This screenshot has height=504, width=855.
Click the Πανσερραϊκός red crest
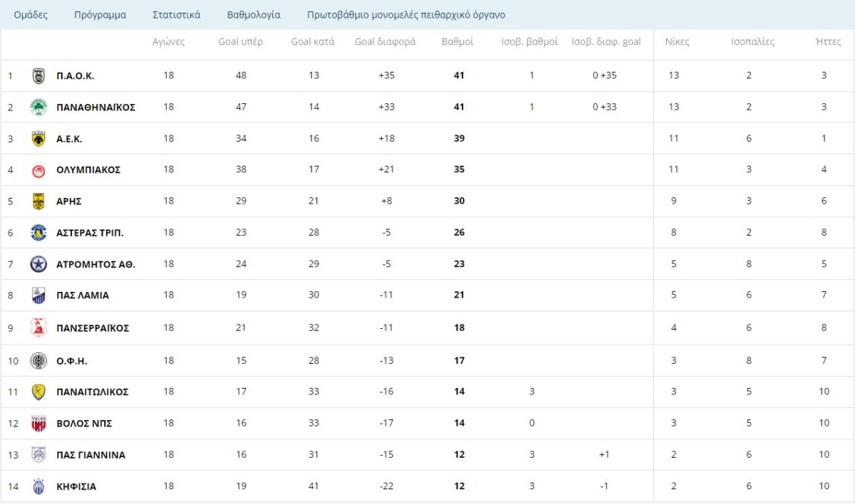coord(38,327)
